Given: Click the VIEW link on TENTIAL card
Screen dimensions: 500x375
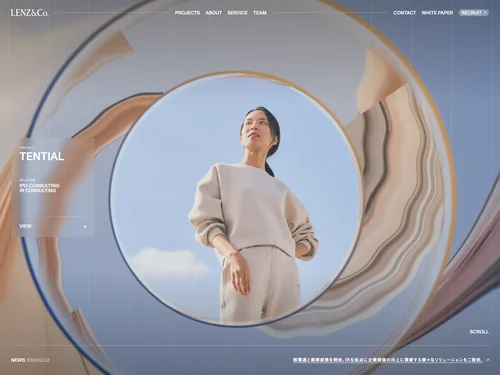Looking at the screenshot, I should (25, 226).
